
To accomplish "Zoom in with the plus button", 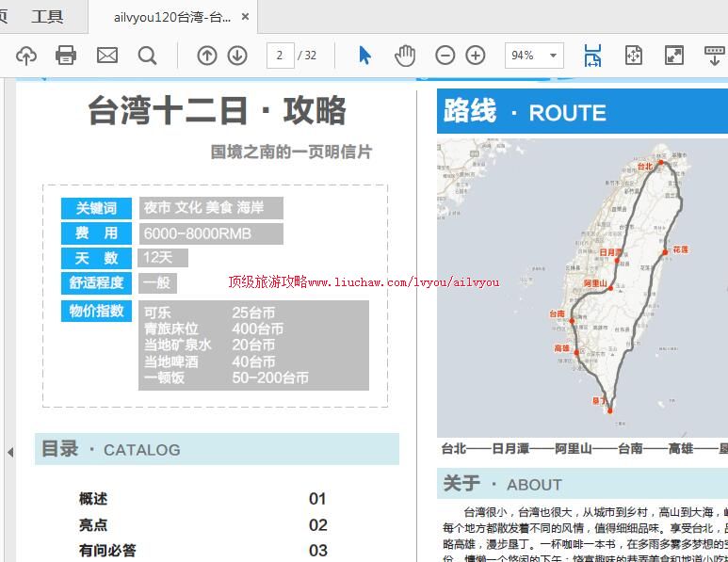I will point(476,56).
